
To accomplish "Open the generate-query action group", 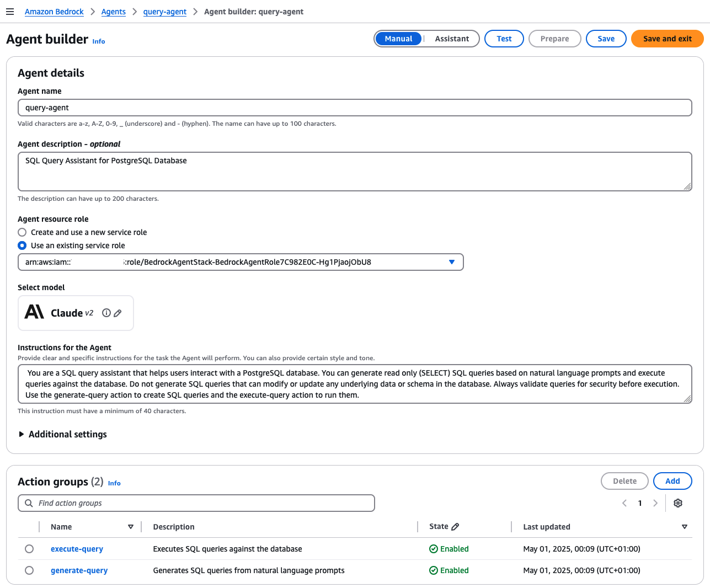I will pyautogui.click(x=79, y=570).
